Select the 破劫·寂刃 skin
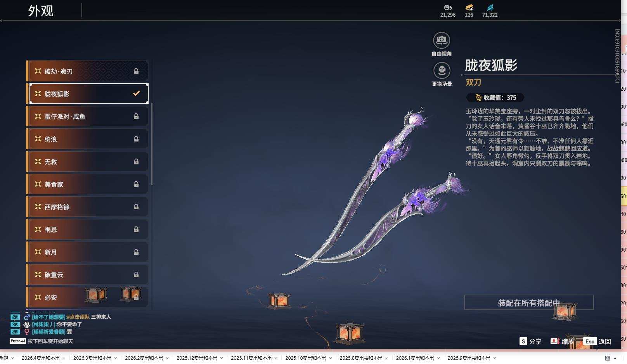 87,71
